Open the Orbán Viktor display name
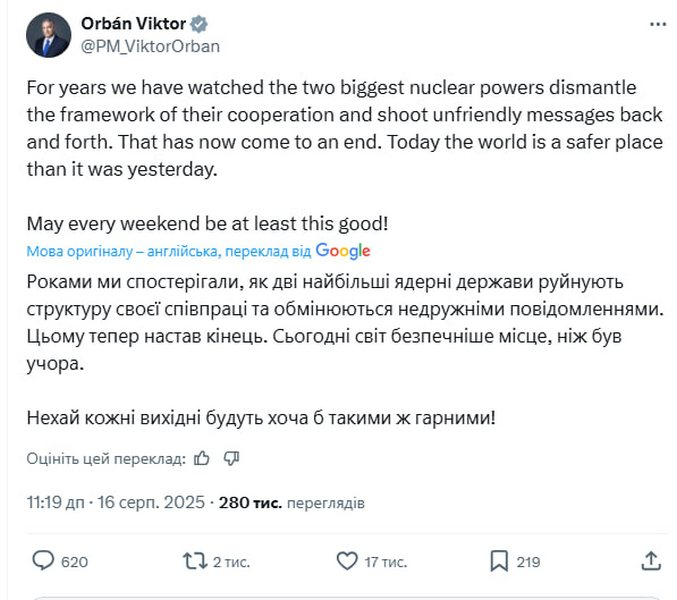The width and height of the screenshot is (677, 600). [x=133, y=24]
